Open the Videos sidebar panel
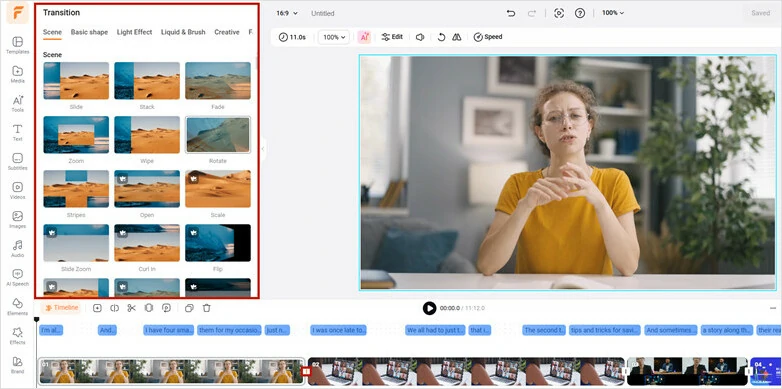This screenshot has width=782, height=389. (17, 190)
